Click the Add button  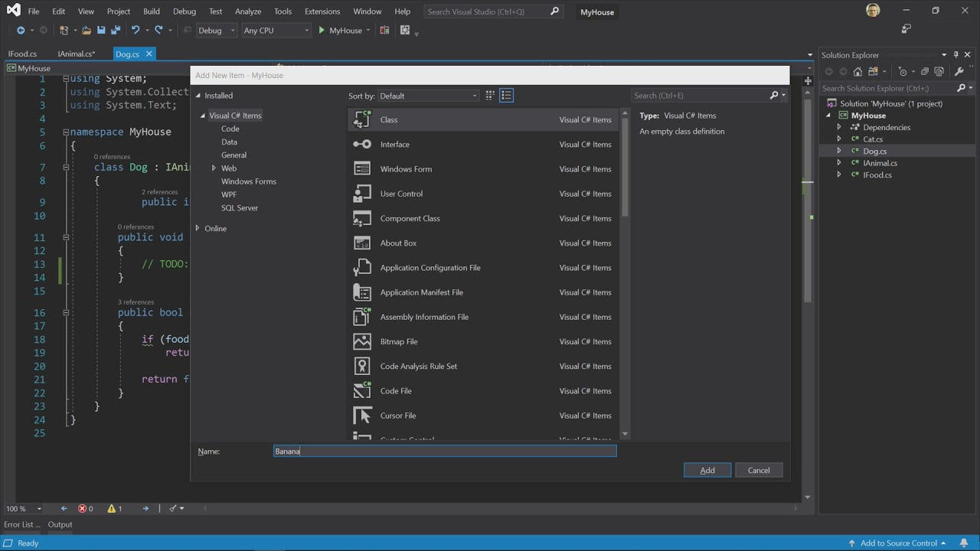(707, 470)
